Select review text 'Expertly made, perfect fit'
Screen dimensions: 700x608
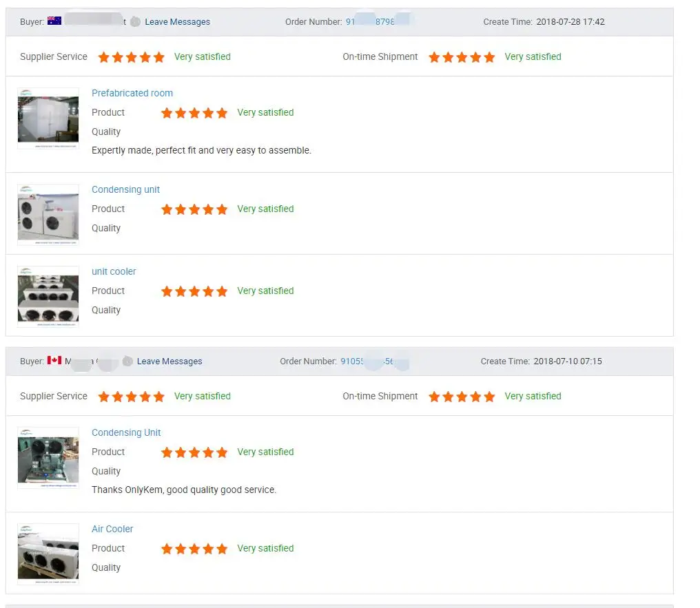coord(144,150)
